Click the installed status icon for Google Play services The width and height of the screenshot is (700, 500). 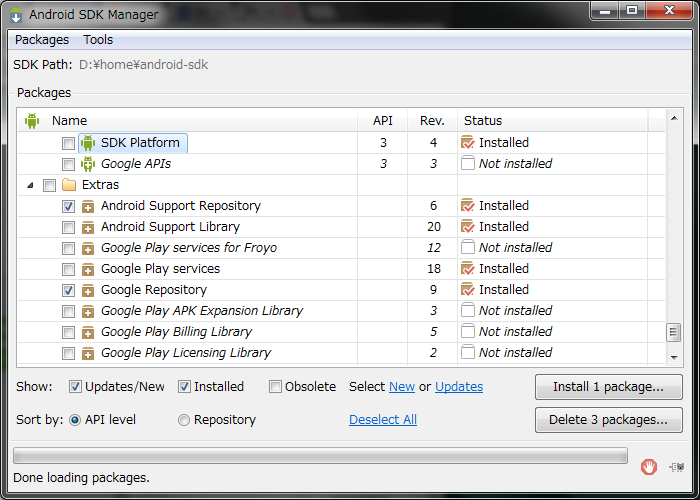pos(467,268)
